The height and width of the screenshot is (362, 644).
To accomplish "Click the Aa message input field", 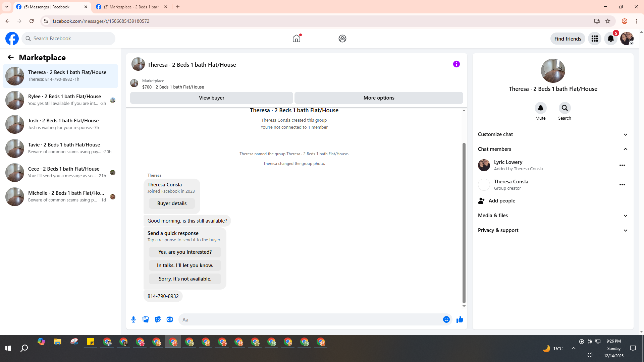I will coord(310,319).
